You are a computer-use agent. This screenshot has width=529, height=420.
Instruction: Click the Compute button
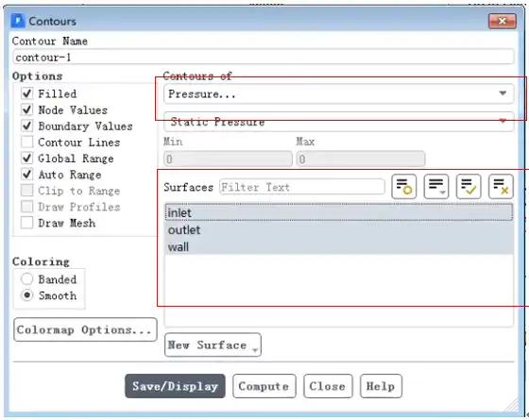(x=264, y=386)
